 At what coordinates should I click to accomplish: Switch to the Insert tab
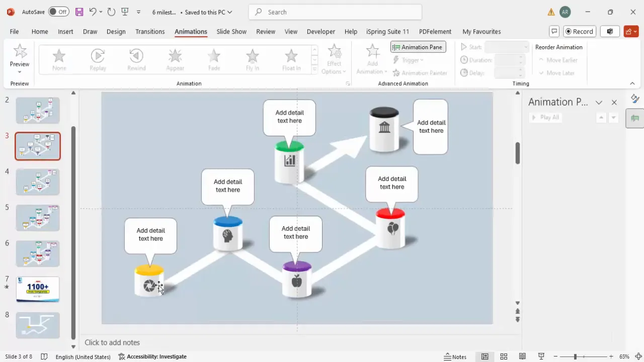[65, 31]
